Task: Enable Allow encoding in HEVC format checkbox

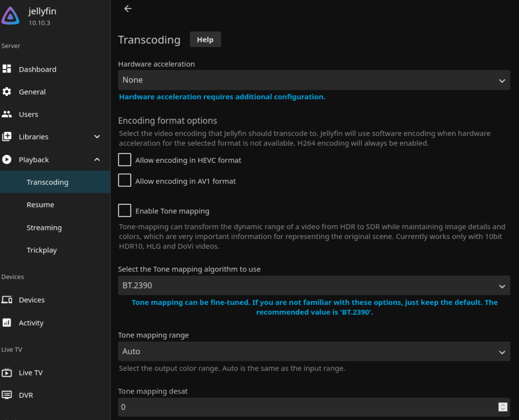Action: coord(125,160)
